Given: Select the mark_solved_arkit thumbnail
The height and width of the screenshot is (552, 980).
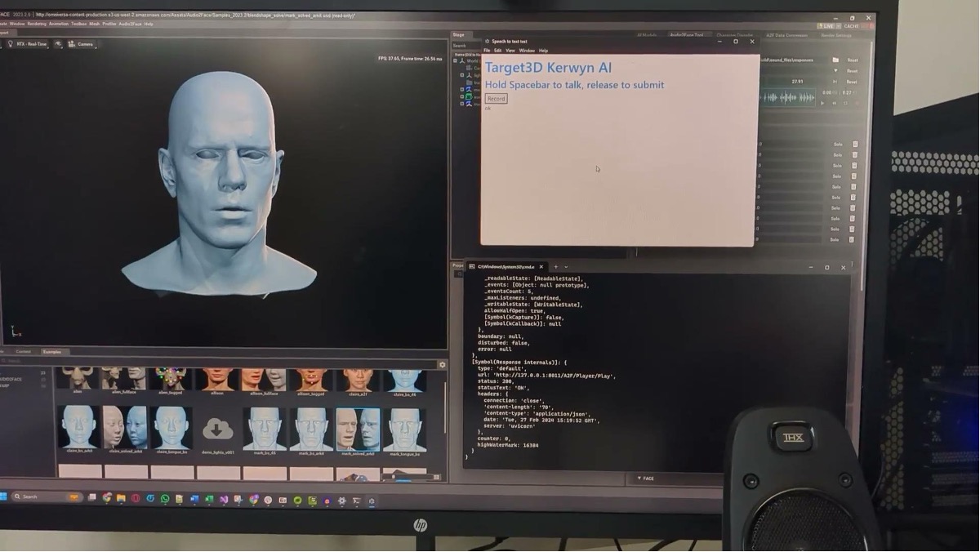Looking at the screenshot, I should [x=358, y=430].
